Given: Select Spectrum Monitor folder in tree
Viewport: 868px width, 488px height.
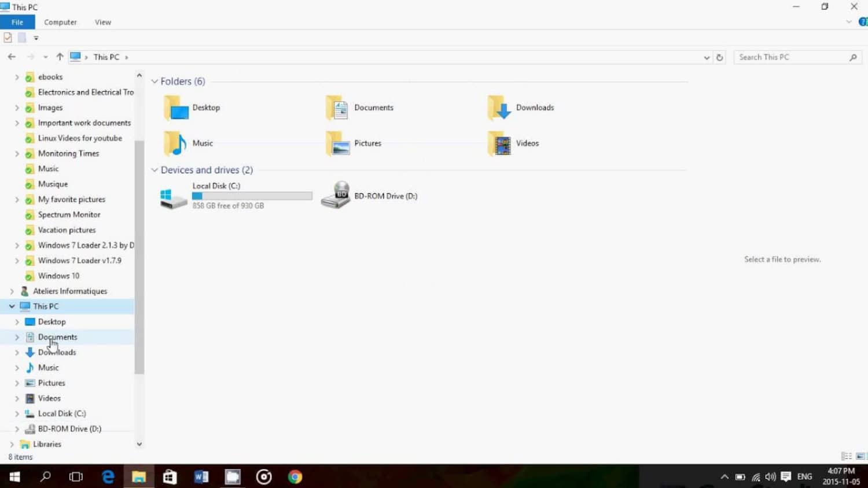Looking at the screenshot, I should pyautogui.click(x=69, y=215).
